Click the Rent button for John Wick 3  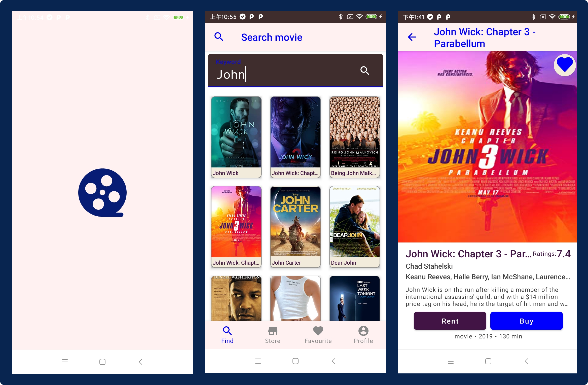point(450,321)
